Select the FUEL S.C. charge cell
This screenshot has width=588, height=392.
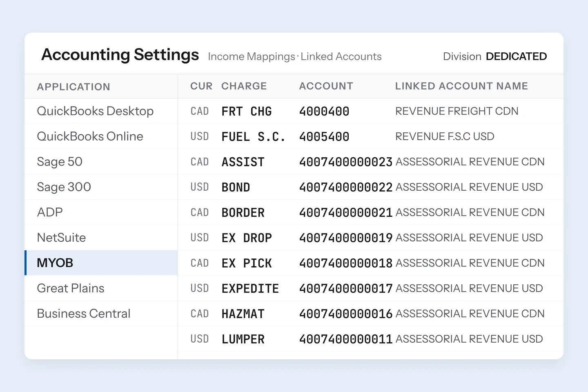pos(254,136)
